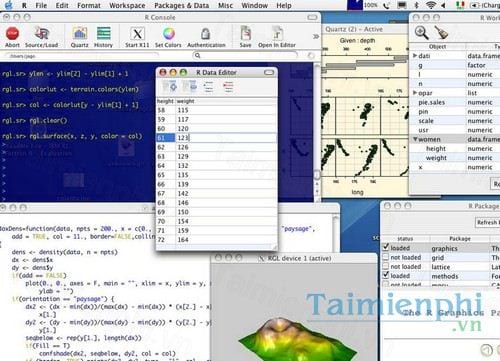Viewport: 500px width, 361px height.
Task: Open the File menu
Action: 41,5
